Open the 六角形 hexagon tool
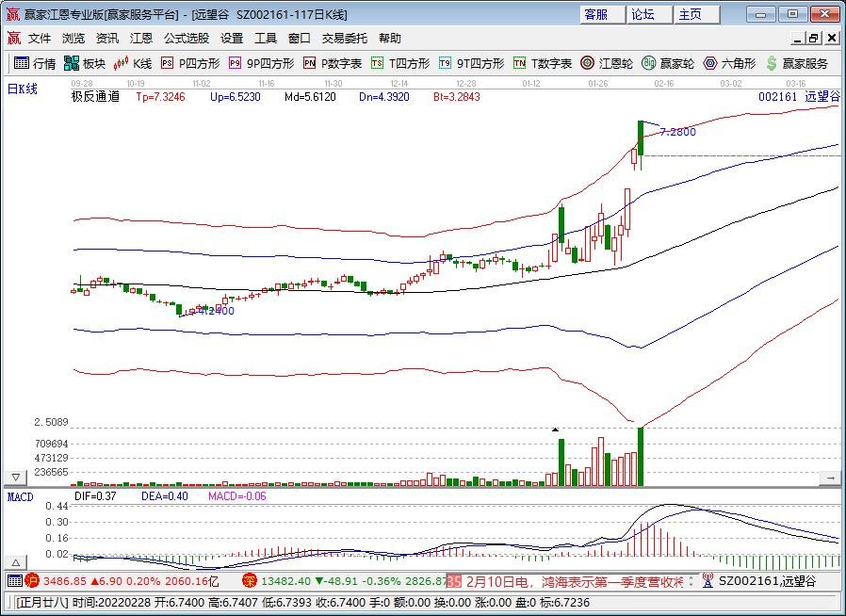 (729, 63)
